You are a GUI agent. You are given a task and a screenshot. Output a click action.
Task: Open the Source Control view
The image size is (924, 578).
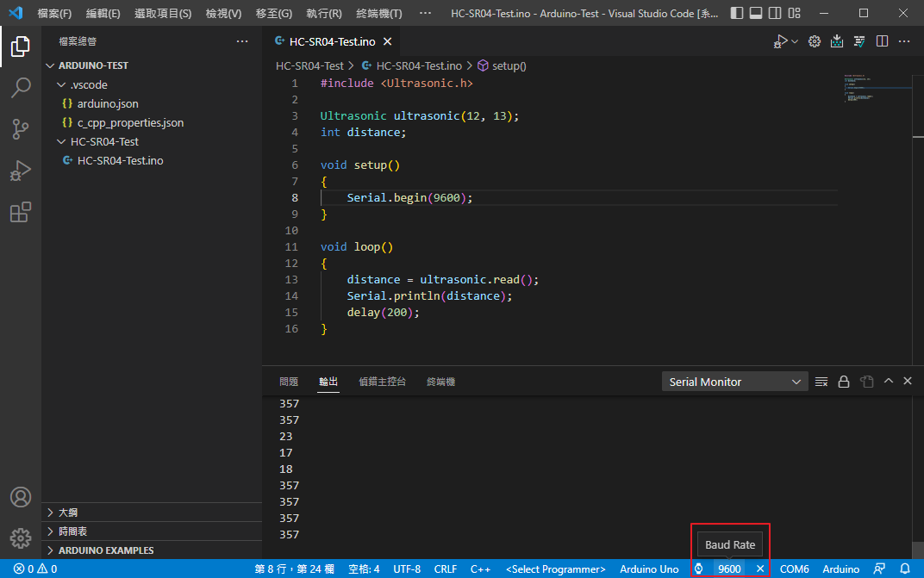(21, 129)
